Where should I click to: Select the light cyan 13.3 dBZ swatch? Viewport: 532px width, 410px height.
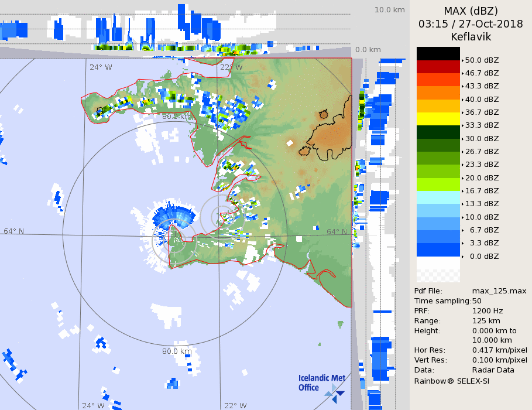tap(438, 197)
